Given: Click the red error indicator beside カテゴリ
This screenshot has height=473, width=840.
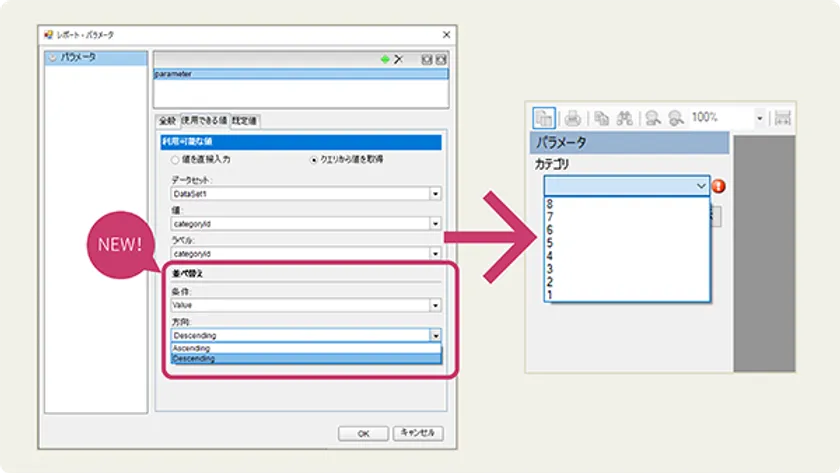Looking at the screenshot, I should pos(718,186).
